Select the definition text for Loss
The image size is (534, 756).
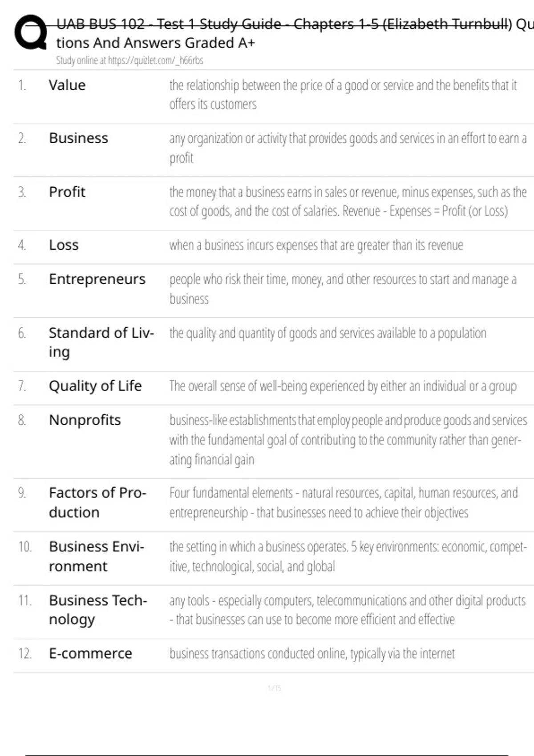pos(316,245)
